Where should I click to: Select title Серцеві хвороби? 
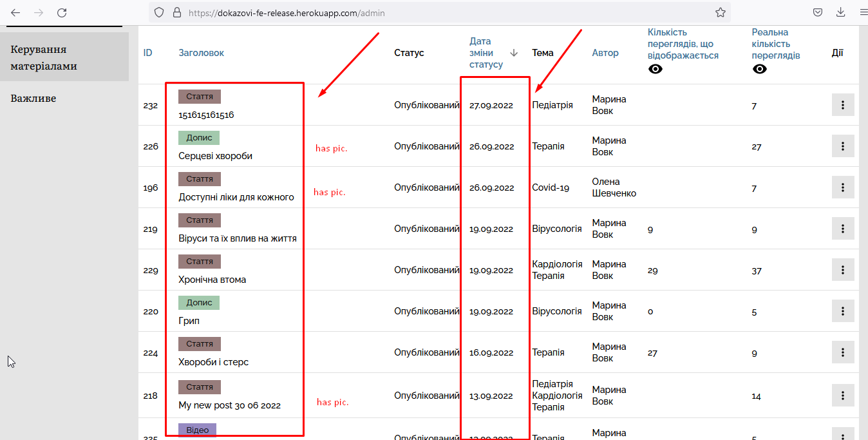tap(215, 156)
